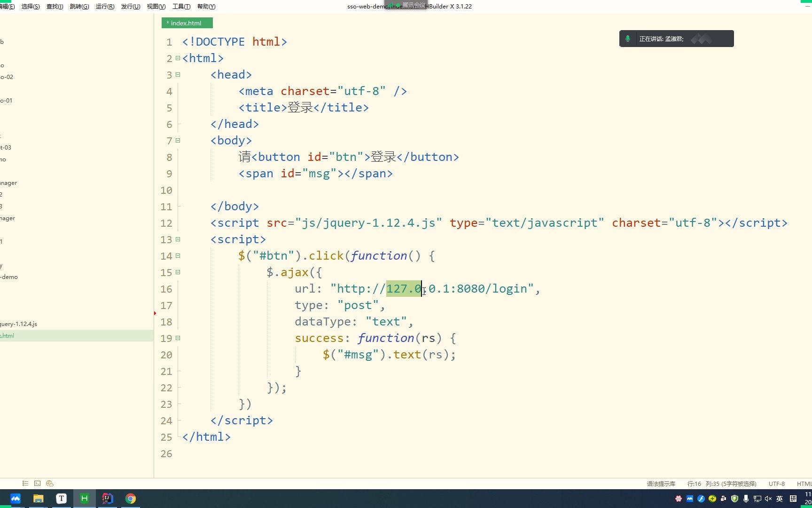Collapse the body tag fold on line 7
Viewport: 812px width, 508px height.
(178, 141)
